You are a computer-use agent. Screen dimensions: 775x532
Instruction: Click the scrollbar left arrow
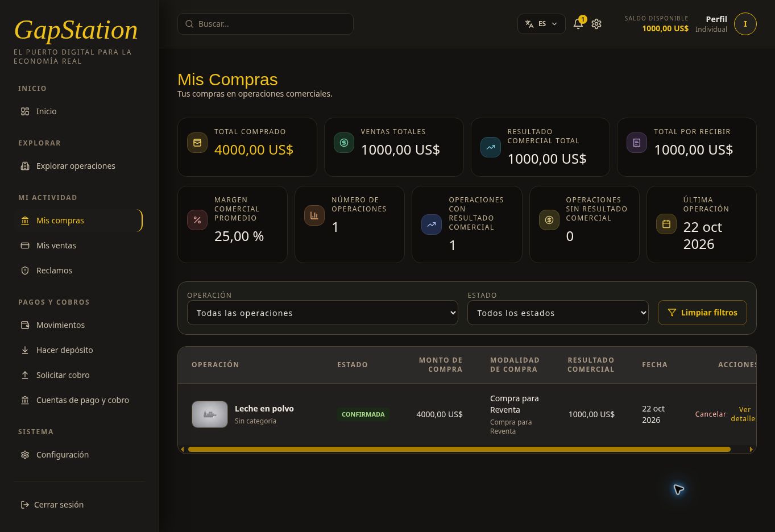pos(182,450)
